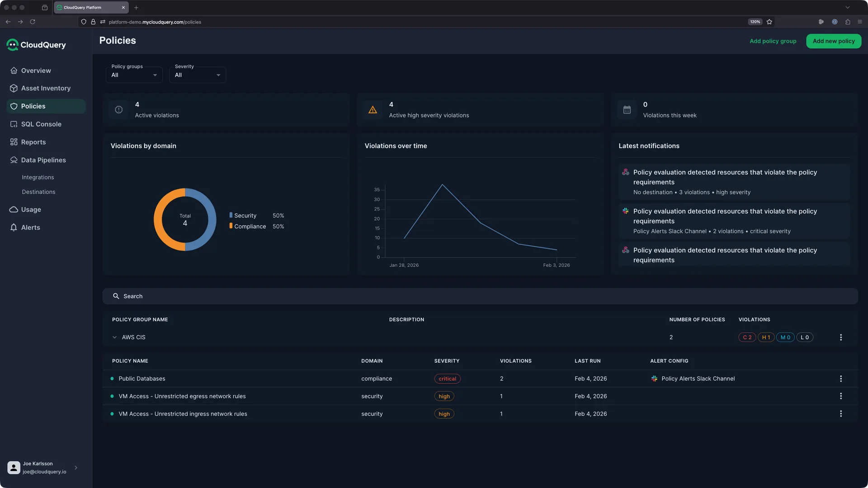This screenshot has width=868, height=488.
Task: Open options menu for Unrestricted ingress rules row
Action: click(x=841, y=414)
